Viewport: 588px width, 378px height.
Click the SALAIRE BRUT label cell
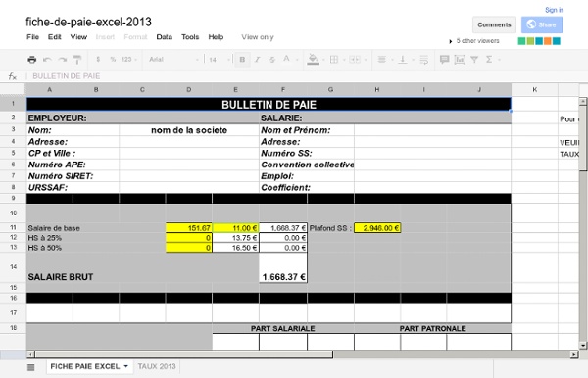click(x=61, y=277)
